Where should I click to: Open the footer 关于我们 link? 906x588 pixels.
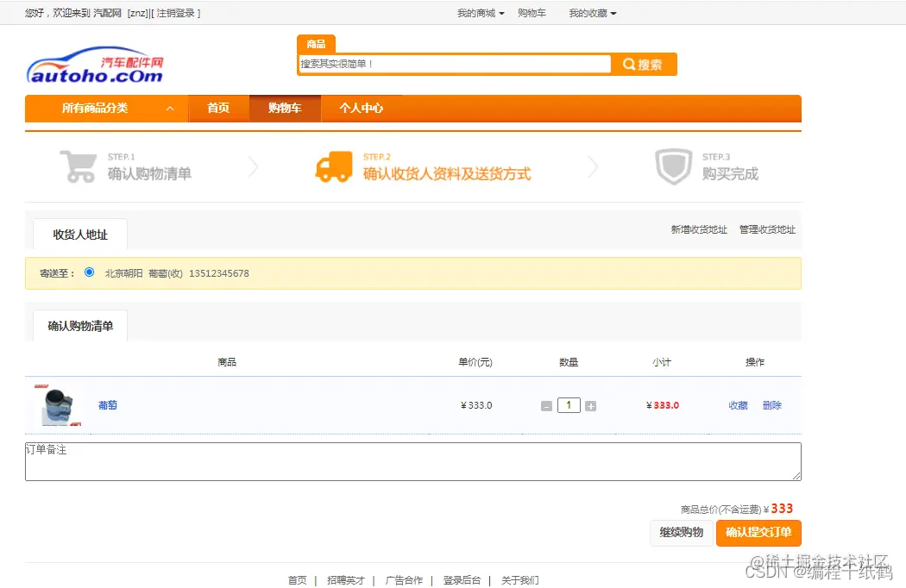click(x=520, y=580)
